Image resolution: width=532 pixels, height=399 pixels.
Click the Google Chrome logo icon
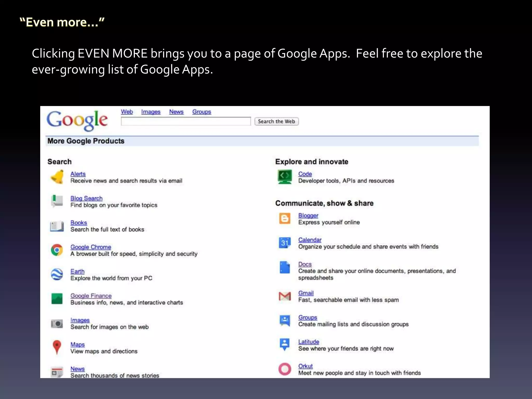57,250
